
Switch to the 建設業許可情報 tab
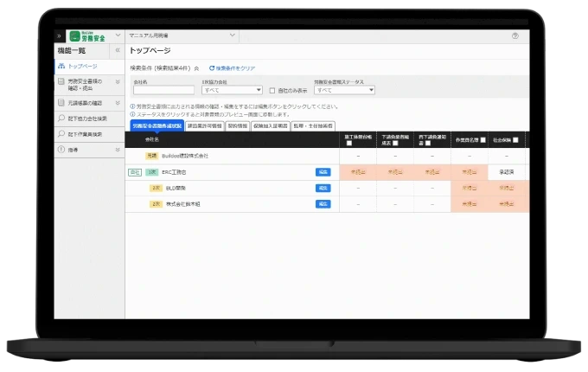(204, 126)
